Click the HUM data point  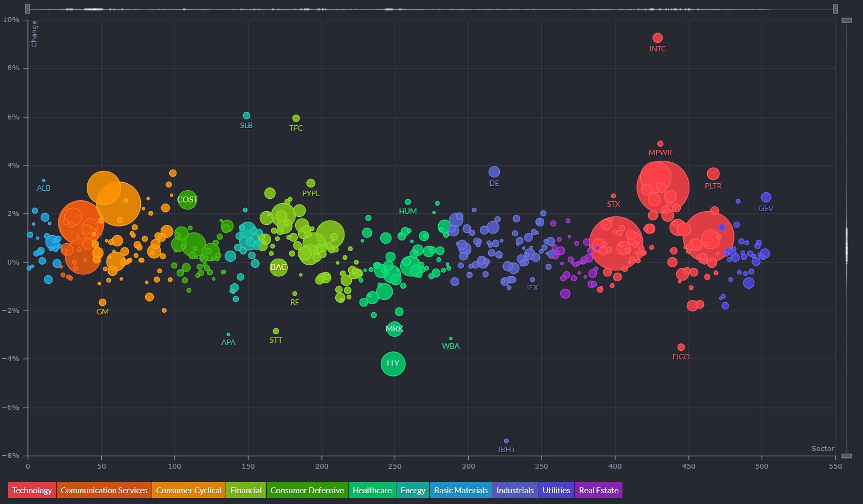point(408,202)
